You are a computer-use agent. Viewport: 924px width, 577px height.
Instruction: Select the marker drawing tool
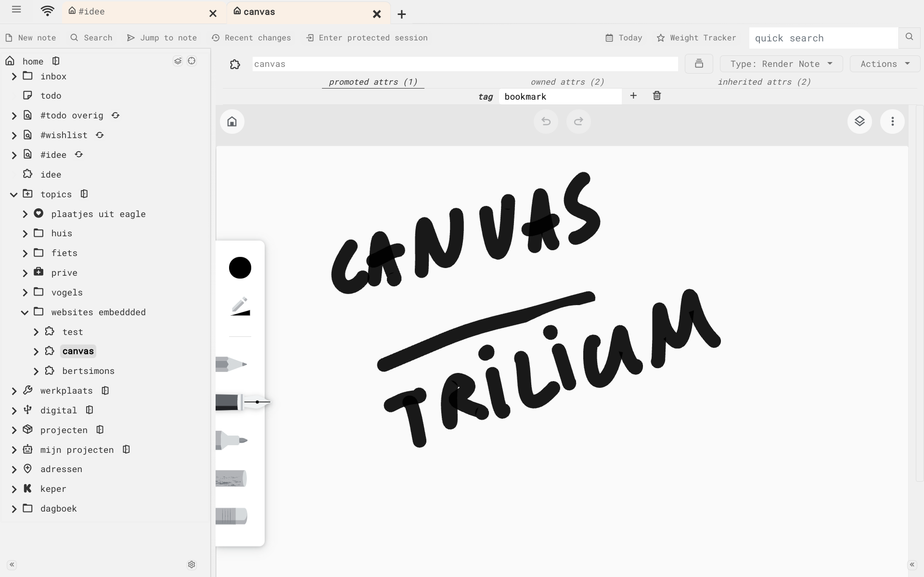(231, 440)
